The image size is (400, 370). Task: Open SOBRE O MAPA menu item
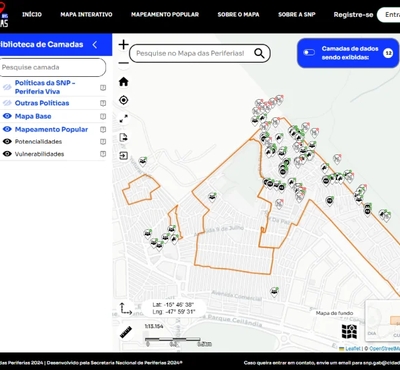click(x=238, y=15)
